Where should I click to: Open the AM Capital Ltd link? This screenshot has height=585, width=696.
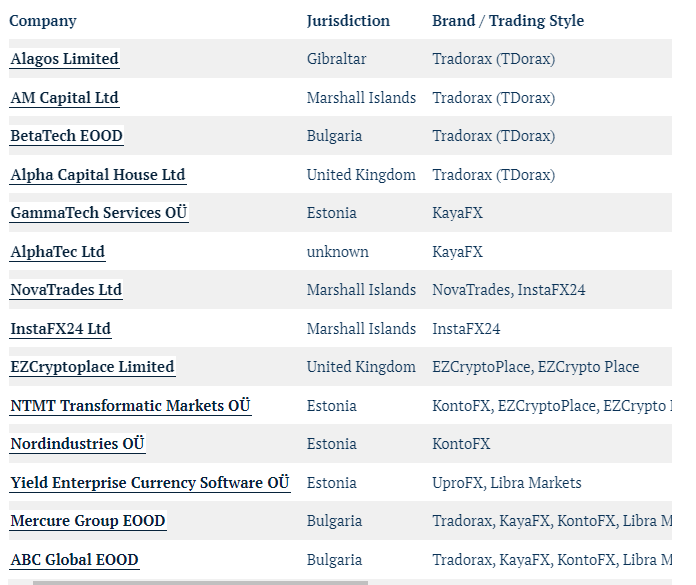pos(64,98)
